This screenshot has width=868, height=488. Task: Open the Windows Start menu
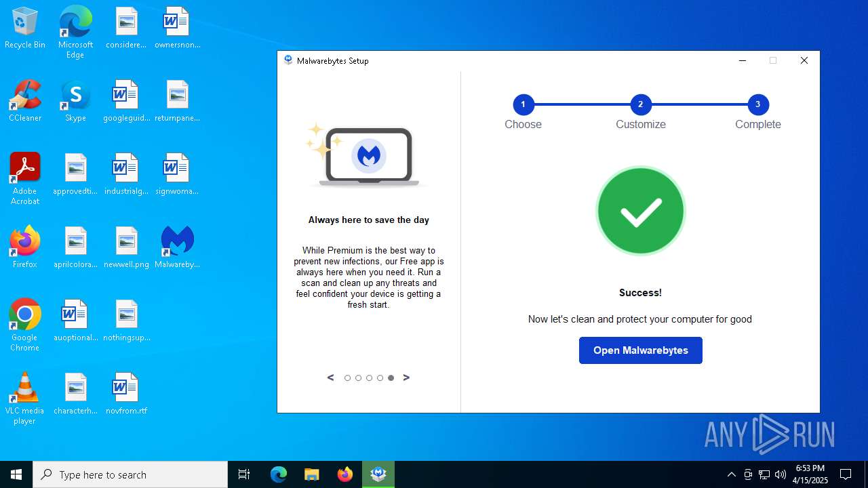pyautogui.click(x=16, y=474)
